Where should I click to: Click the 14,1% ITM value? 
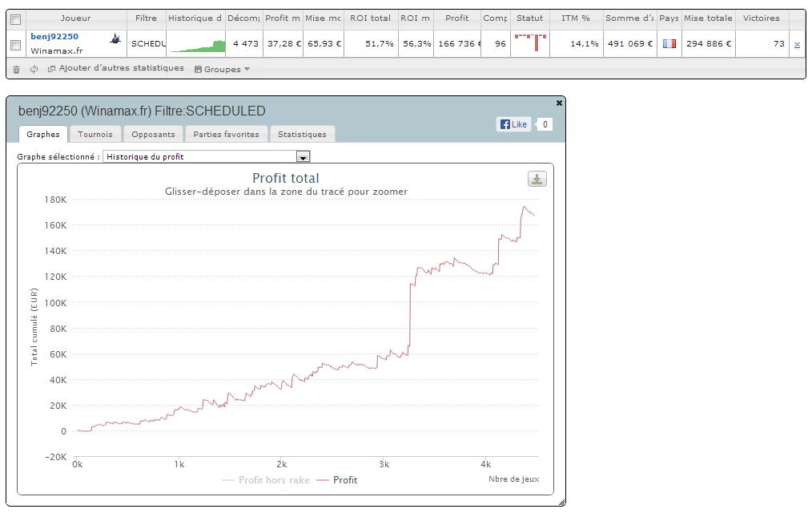tap(584, 44)
